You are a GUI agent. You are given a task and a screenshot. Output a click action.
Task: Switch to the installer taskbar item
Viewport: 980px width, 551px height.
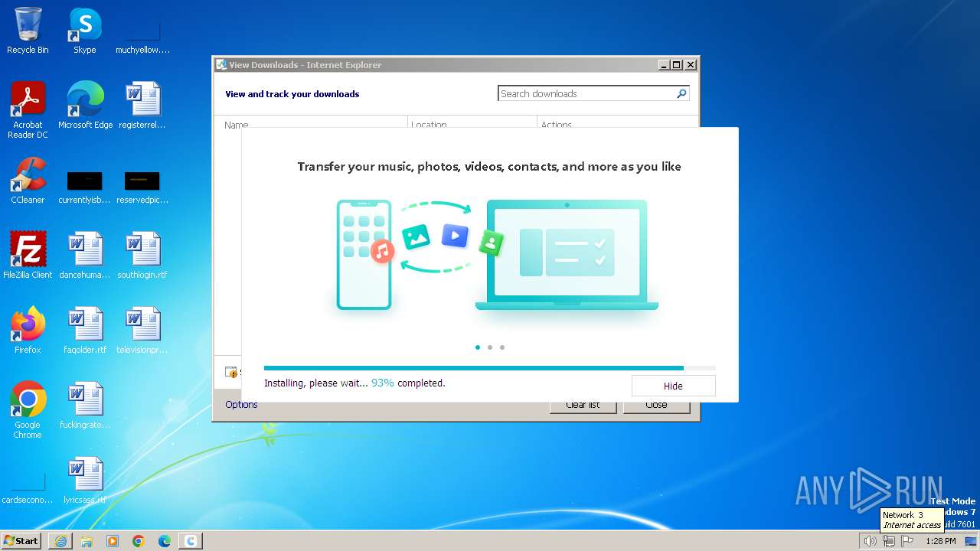(x=191, y=541)
